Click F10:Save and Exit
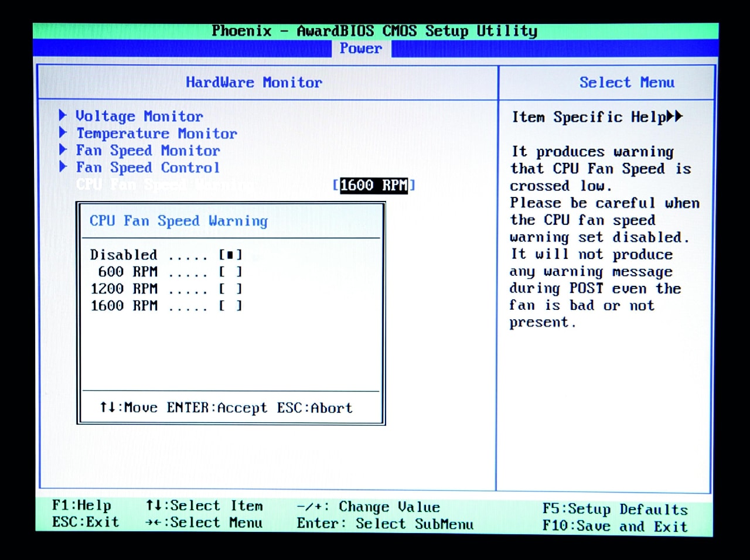 615,526
